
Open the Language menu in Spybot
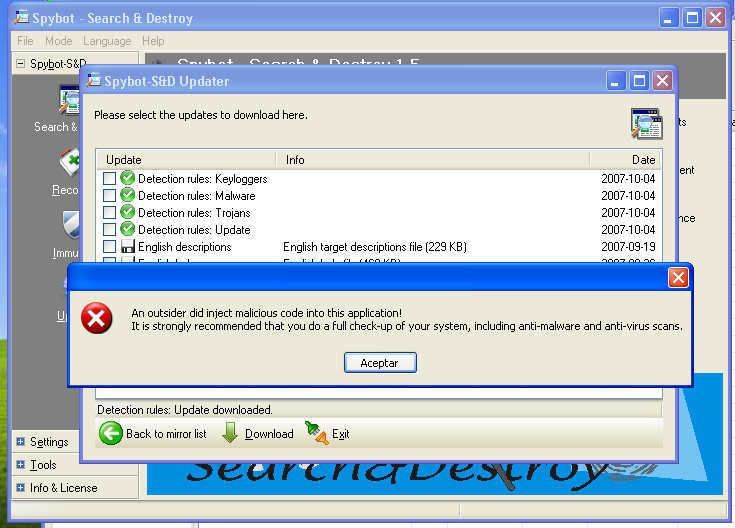coord(107,41)
